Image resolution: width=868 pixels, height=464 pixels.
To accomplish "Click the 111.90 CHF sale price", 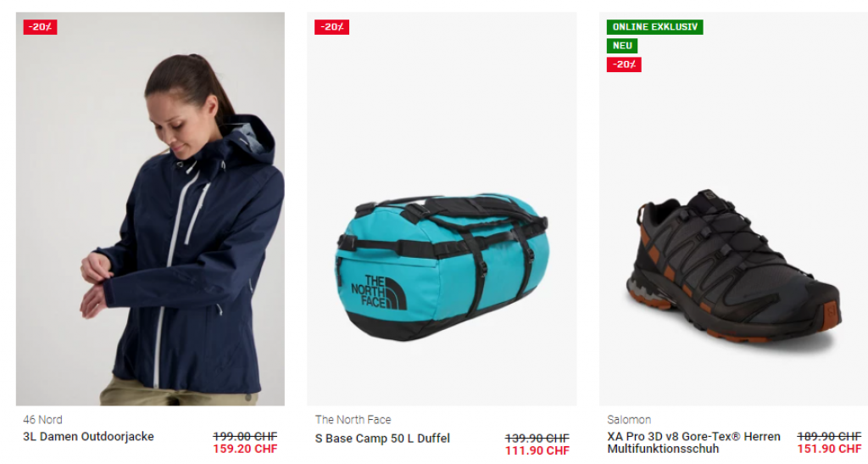I will [537, 450].
